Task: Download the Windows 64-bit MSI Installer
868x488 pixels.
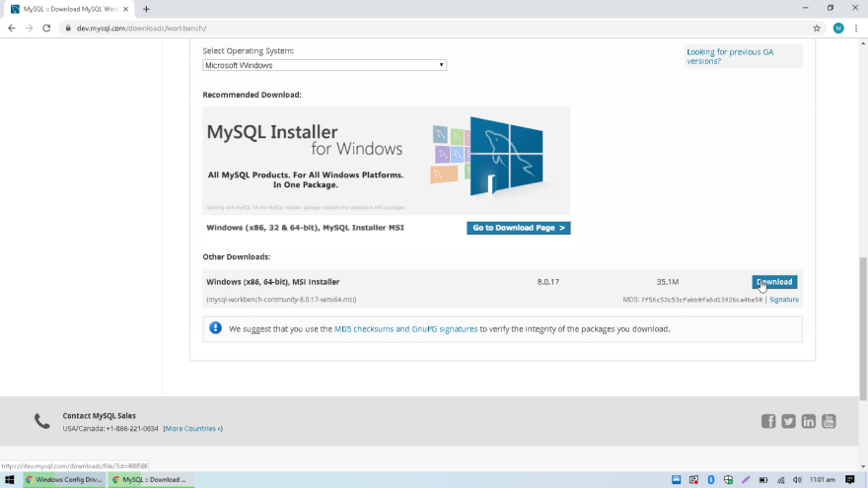Action: [774, 282]
